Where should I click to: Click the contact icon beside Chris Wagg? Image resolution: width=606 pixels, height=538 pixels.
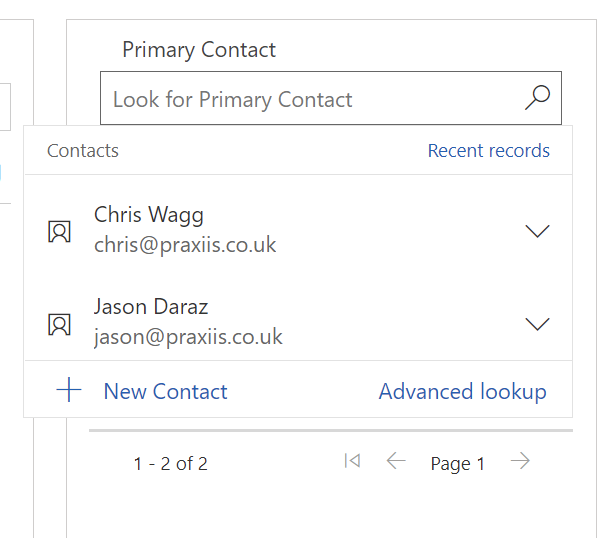coord(60,232)
